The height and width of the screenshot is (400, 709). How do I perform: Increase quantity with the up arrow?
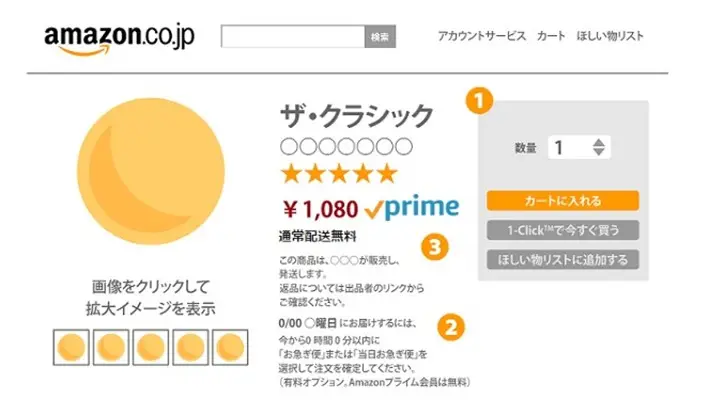pos(599,142)
